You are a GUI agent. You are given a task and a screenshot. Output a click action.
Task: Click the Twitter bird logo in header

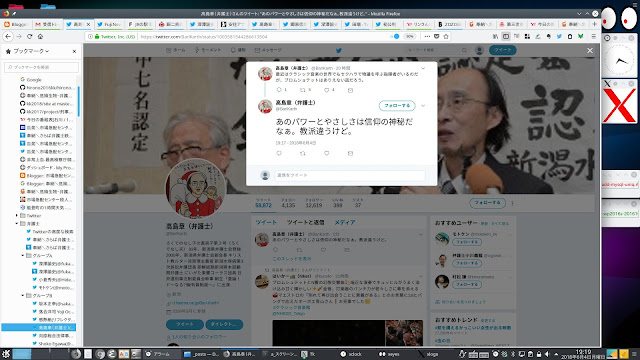(x=338, y=51)
